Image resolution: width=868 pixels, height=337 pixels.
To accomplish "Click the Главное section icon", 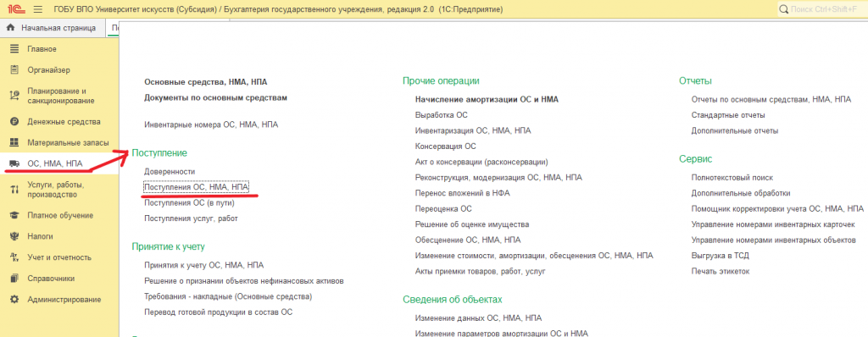I will [15, 49].
